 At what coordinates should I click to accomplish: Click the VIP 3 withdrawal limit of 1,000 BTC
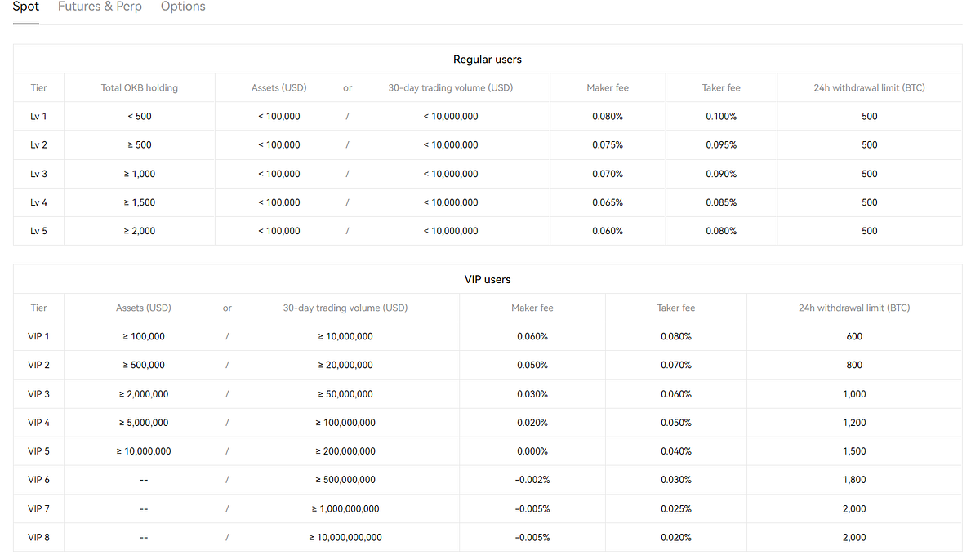853,393
